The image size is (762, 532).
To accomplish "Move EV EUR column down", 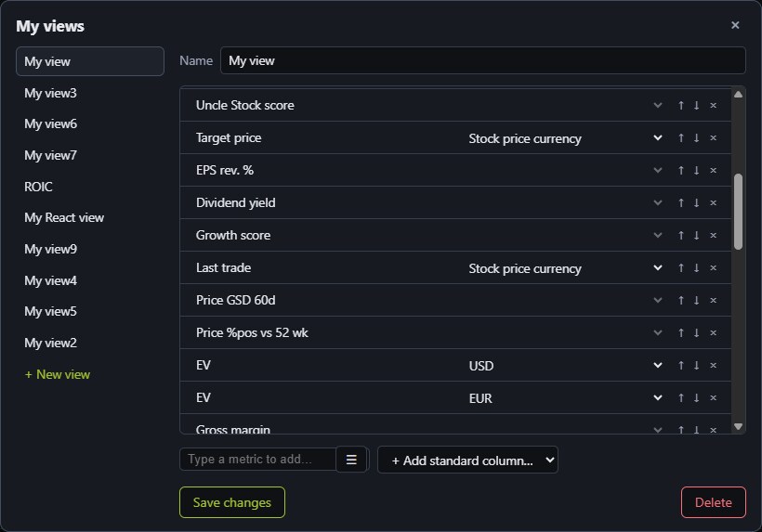I will pyautogui.click(x=696, y=398).
